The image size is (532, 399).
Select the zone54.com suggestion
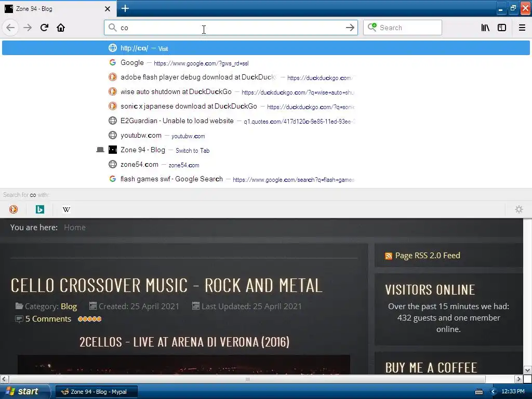tap(266, 165)
